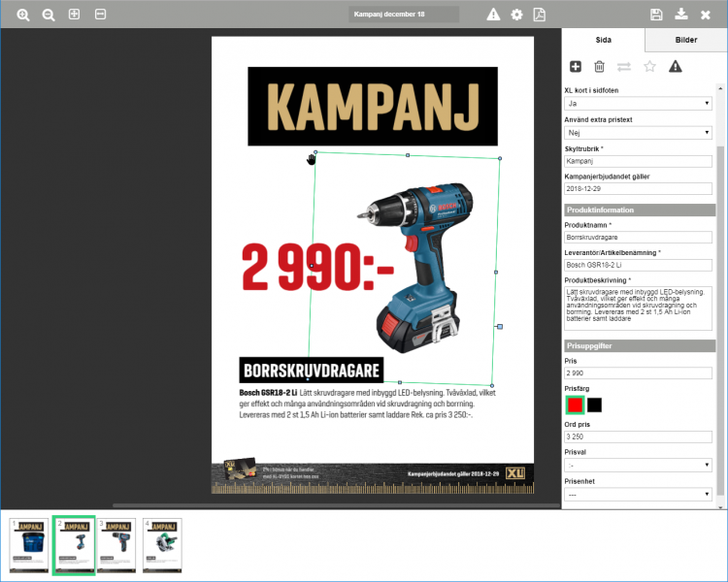Click the KAMPANJ headline banner
This screenshot has width=728, height=582.
[x=373, y=107]
